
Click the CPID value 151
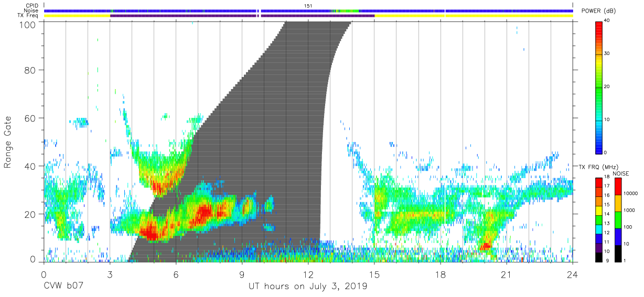coord(309,6)
